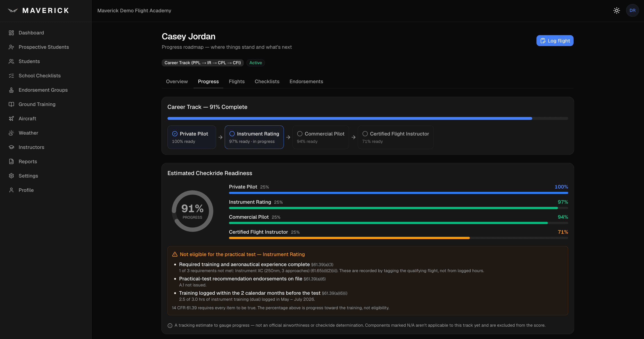Click the School Checklists list icon
The height and width of the screenshot is (339, 644).
(11, 76)
